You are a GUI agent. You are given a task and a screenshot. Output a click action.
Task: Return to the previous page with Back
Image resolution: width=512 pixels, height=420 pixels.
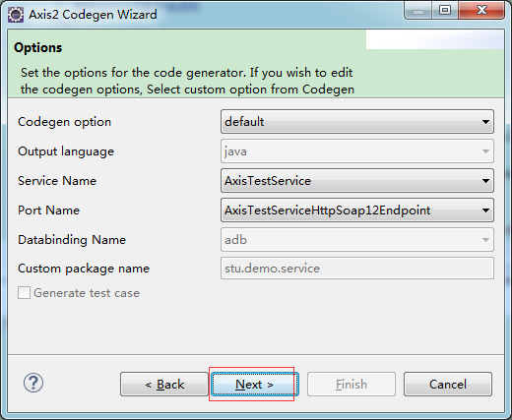point(164,385)
